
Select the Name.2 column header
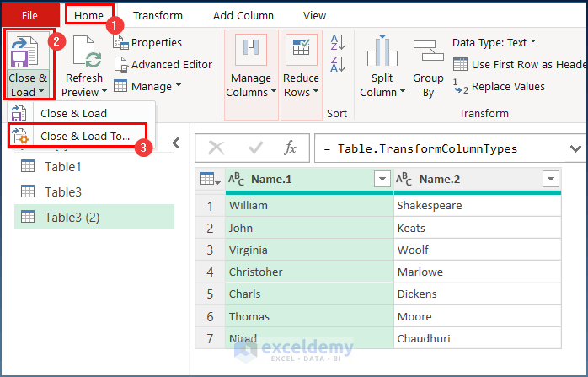click(478, 180)
